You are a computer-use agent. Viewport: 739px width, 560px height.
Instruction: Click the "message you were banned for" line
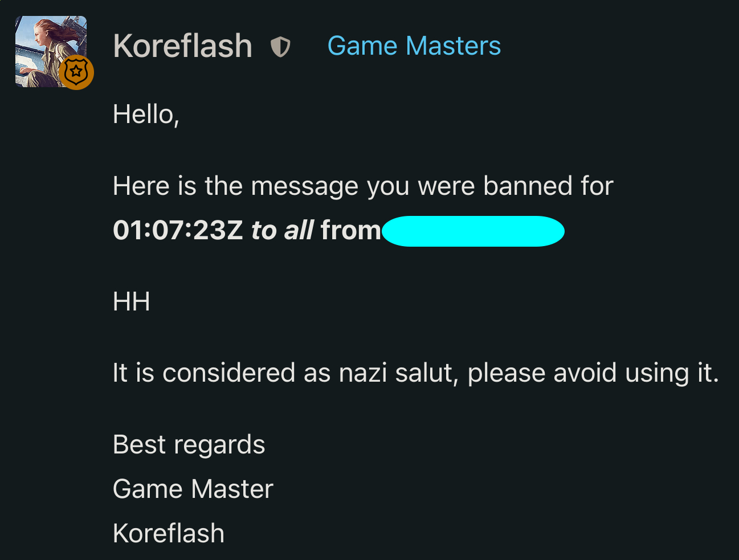pyautogui.click(x=363, y=186)
